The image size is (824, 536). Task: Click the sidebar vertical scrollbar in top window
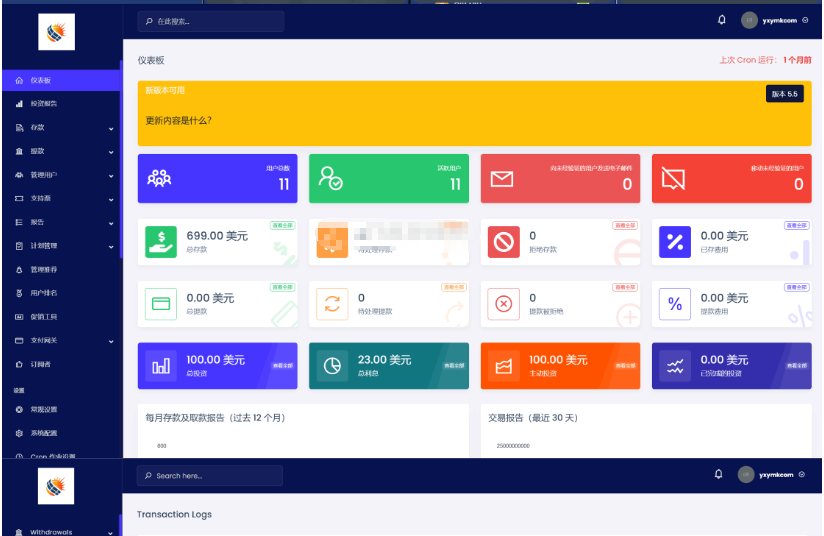121,160
